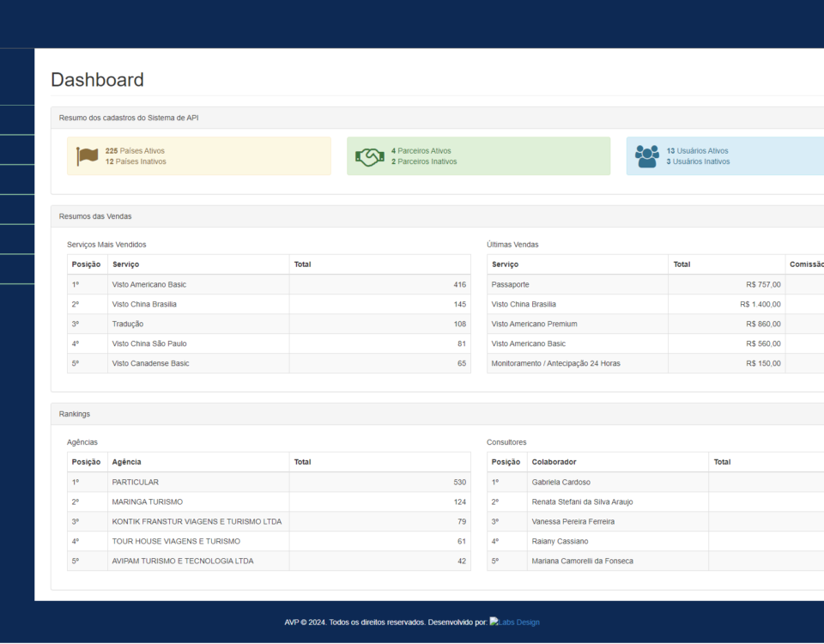This screenshot has height=644, width=824.
Task: Click 'Visto Americano Premium' in Últimas Vendas
Action: tap(534, 324)
